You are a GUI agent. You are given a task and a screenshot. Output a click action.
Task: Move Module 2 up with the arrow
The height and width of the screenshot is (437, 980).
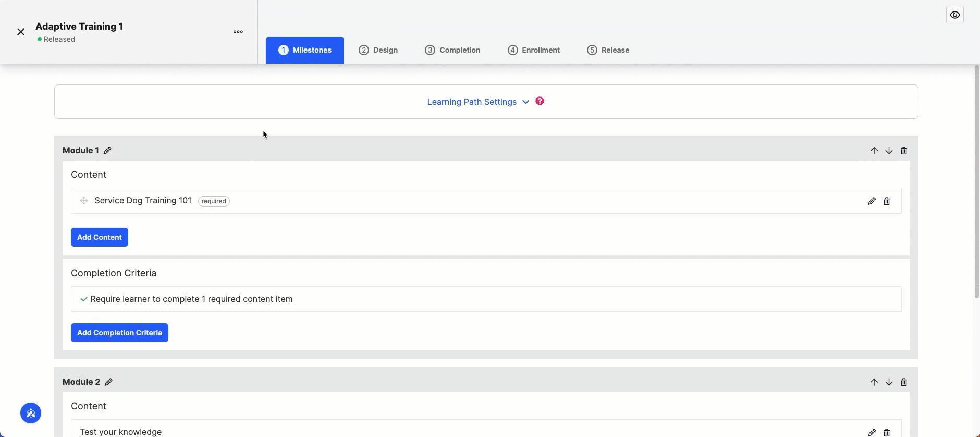click(x=874, y=382)
